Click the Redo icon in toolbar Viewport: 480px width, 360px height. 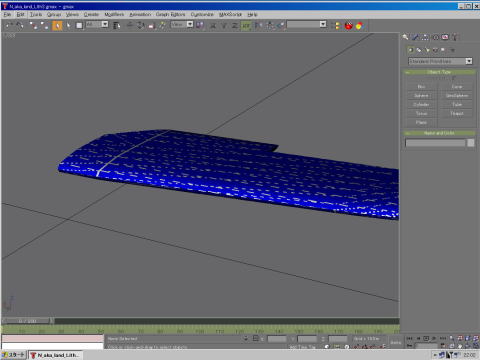[x=19, y=25]
